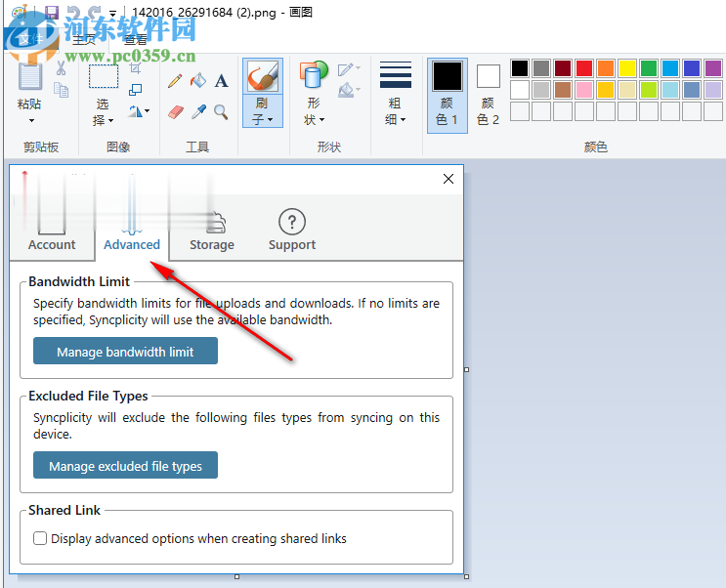726x588 pixels.
Task: Open the Shapes (形状) dropdown arrow
Action: pyautogui.click(x=321, y=120)
